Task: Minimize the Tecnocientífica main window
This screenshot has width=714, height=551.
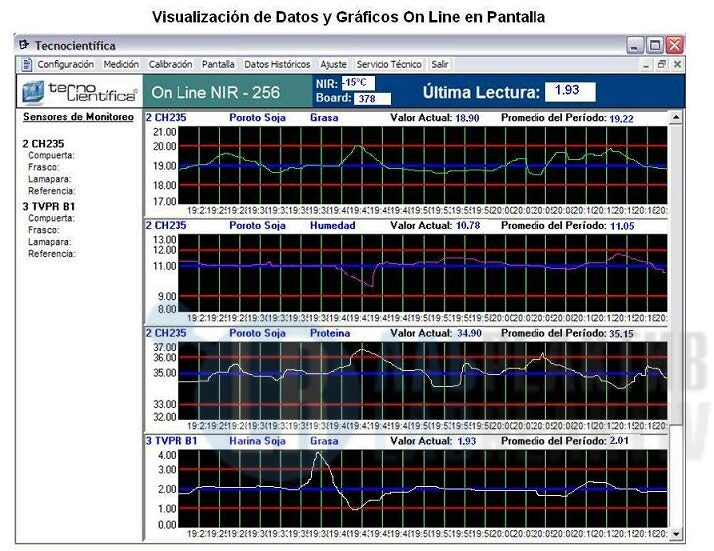Action: [x=636, y=46]
